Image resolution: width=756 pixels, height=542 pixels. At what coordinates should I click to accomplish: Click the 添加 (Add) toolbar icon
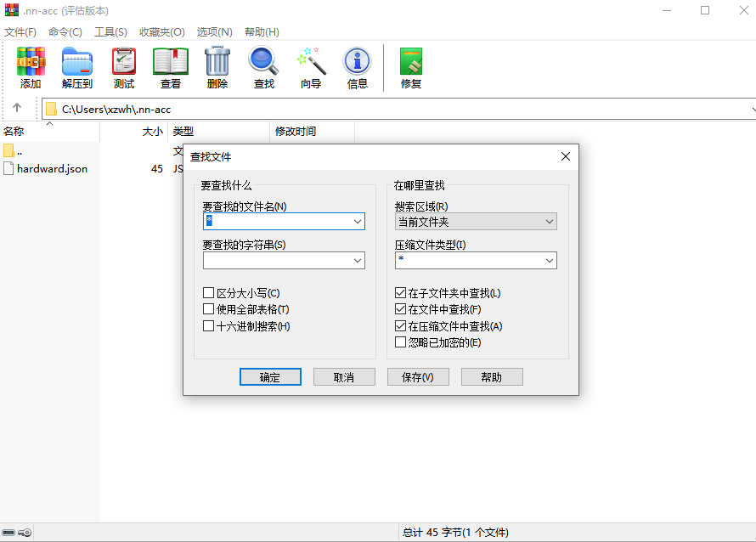tap(31, 61)
